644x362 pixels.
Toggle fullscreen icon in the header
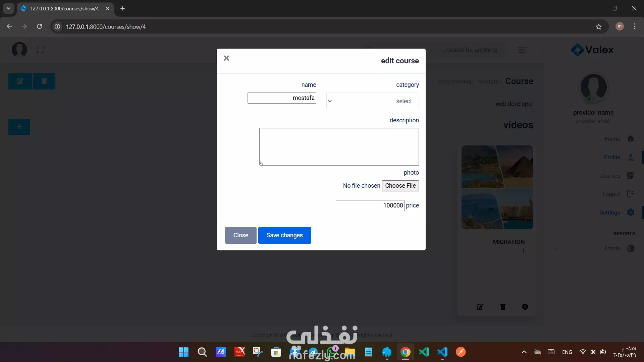click(x=40, y=50)
